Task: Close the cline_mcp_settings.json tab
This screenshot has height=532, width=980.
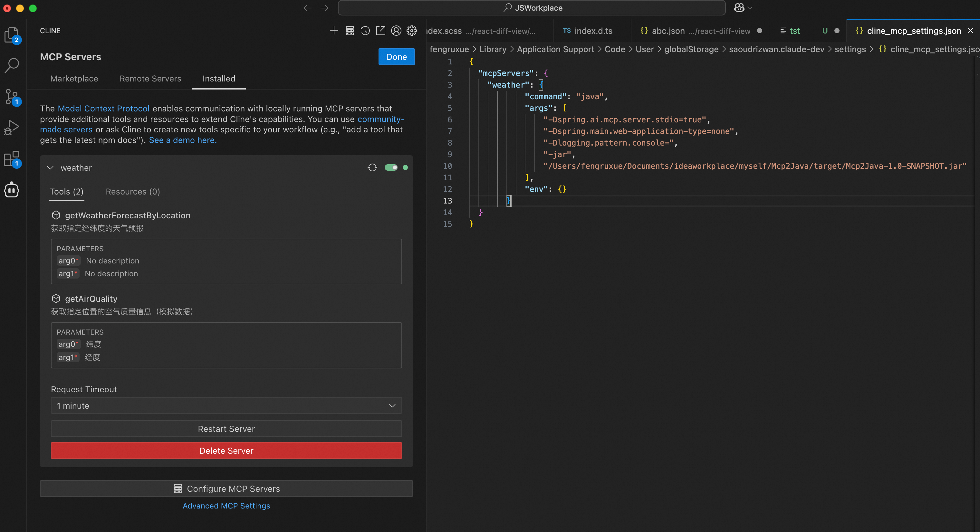Action: pos(970,31)
